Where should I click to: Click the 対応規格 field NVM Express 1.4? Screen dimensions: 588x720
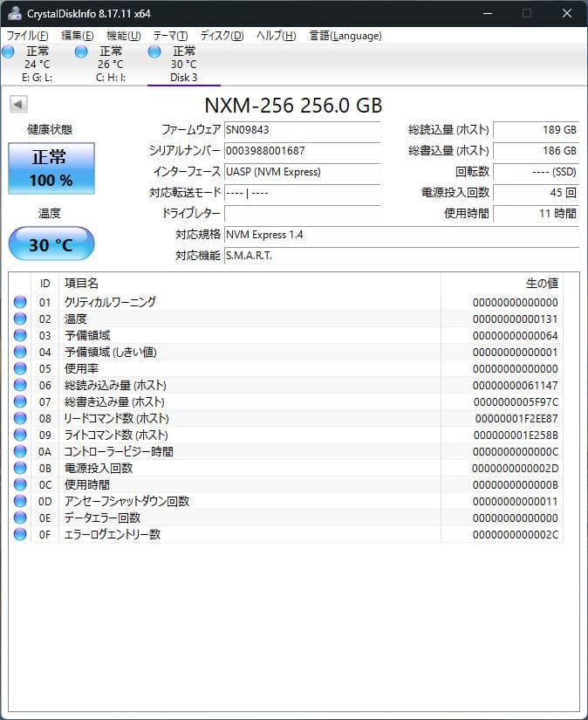click(401, 235)
